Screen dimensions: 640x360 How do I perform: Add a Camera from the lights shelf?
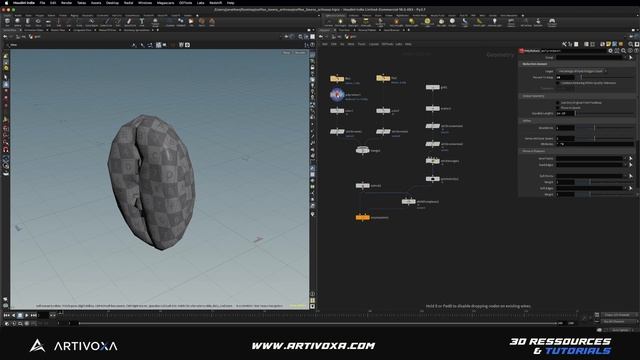(329, 22)
